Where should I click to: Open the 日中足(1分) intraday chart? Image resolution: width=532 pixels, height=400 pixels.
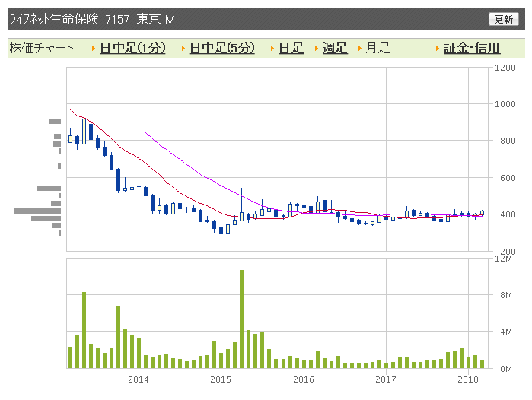[x=132, y=48]
